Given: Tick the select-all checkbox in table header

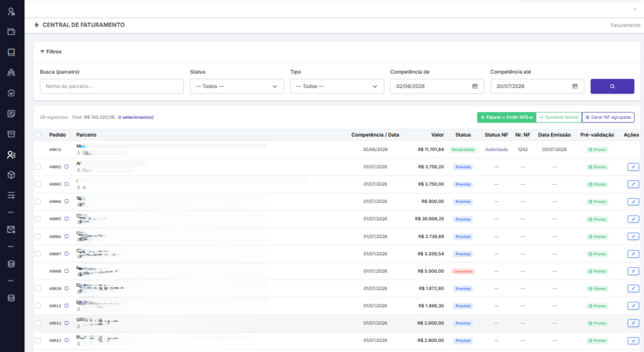Looking at the screenshot, I should click(x=38, y=135).
